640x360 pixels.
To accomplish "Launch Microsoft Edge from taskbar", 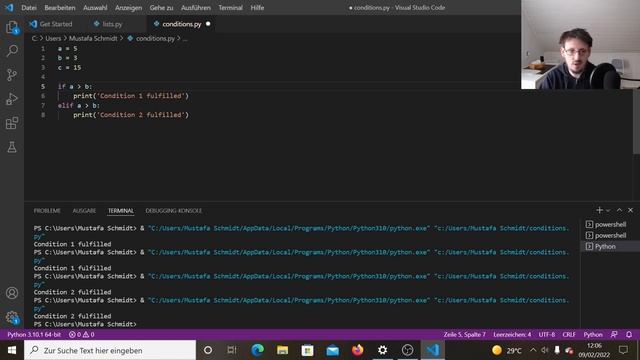I will 258,350.
